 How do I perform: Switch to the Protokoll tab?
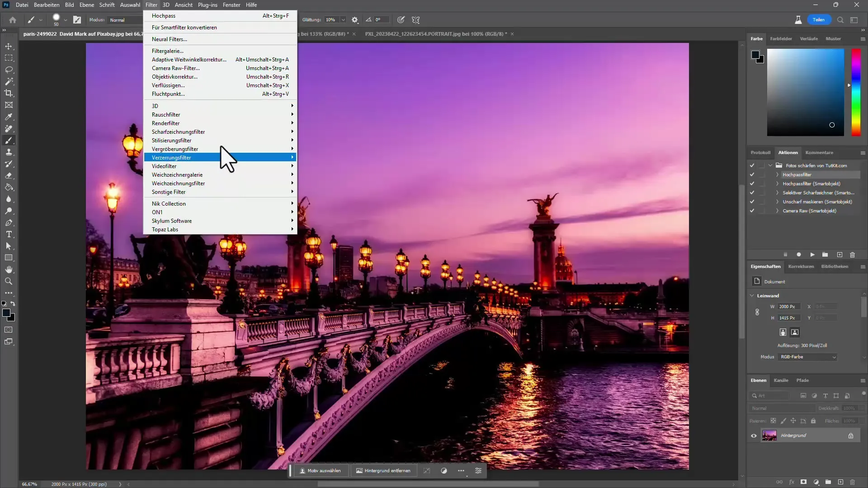click(760, 153)
